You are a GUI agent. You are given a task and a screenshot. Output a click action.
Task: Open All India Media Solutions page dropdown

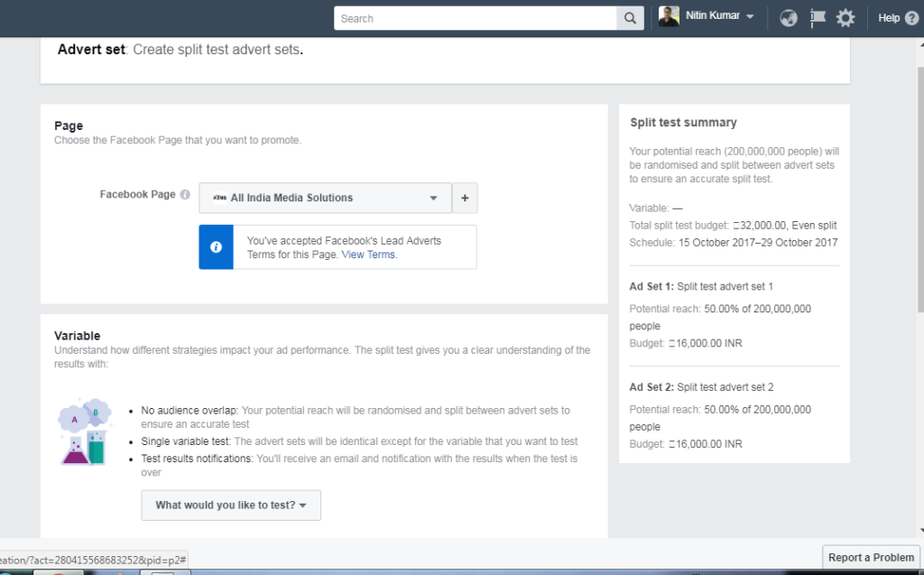click(x=325, y=198)
